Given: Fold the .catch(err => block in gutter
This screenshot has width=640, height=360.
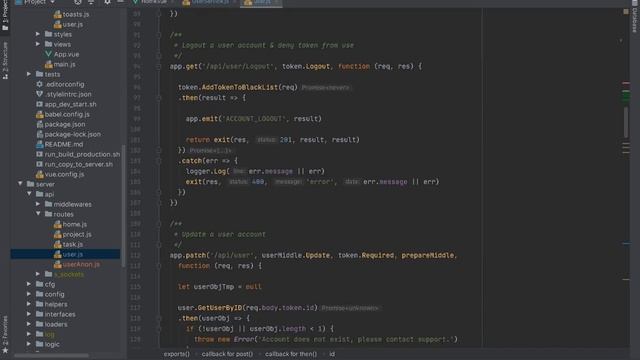Looking at the screenshot, I should point(159,161).
